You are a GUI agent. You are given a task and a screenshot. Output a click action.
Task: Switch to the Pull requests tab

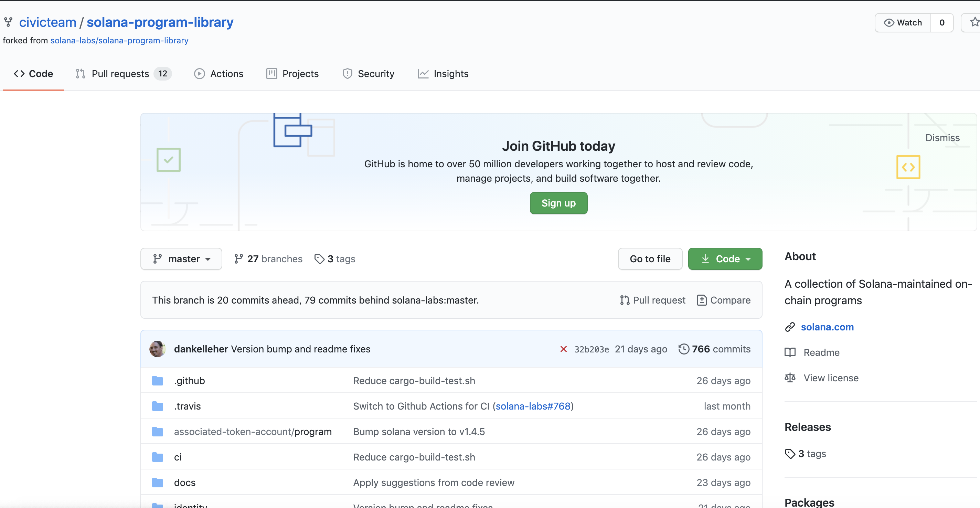click(x=120, y=74)
